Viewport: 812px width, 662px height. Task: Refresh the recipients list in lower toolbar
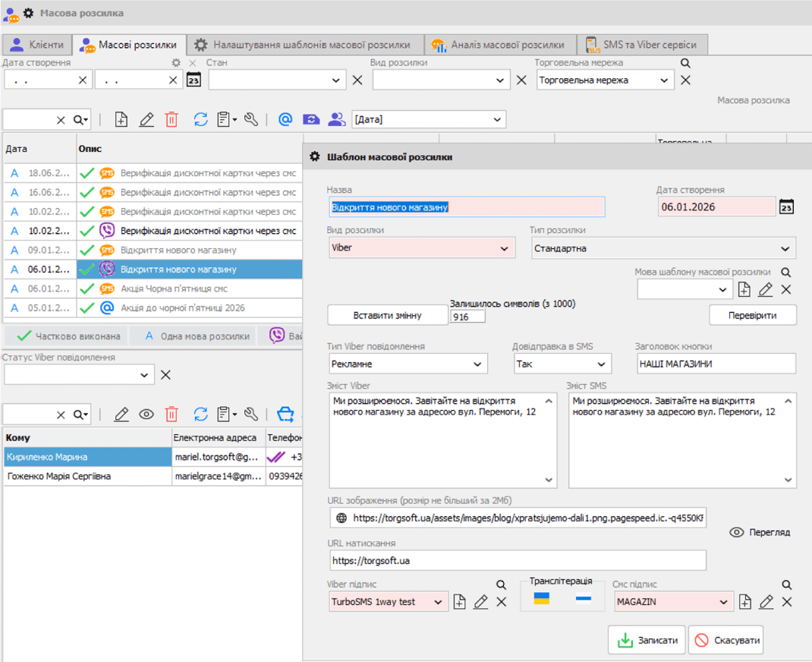point(200,415)
